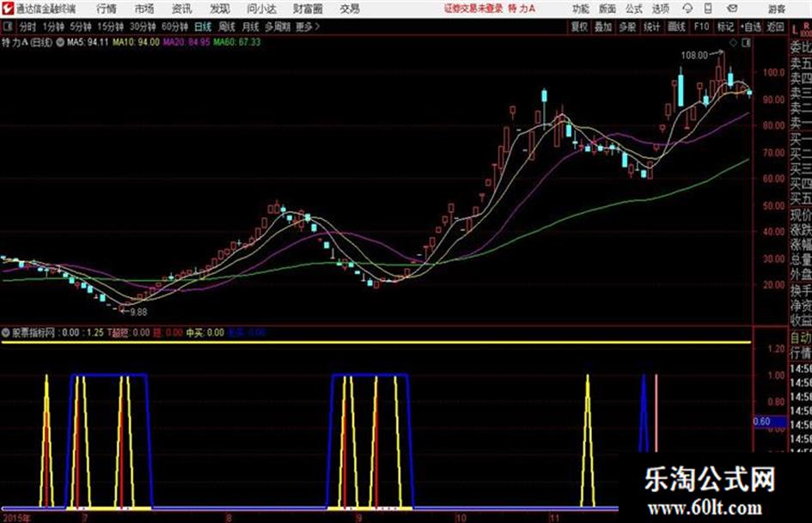Click the 游客 user label
Image resolution: width=812 pixels, height=523 pixels.
(776, 9)
